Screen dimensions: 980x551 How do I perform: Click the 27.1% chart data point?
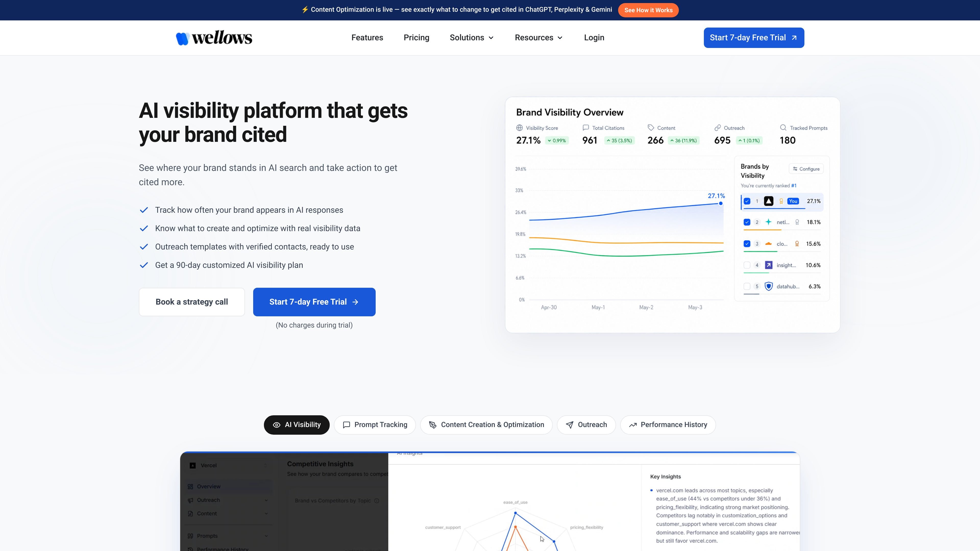coord(720,204)
